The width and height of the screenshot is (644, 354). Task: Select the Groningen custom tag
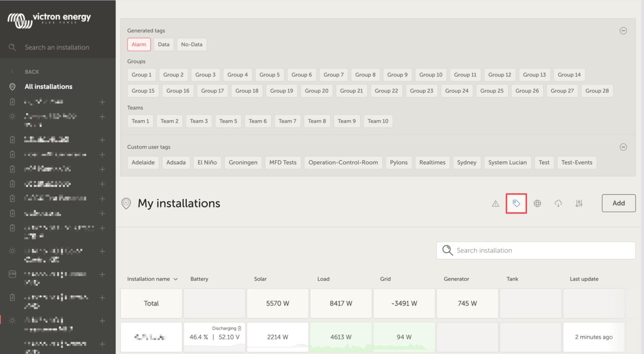coord(243,162)
